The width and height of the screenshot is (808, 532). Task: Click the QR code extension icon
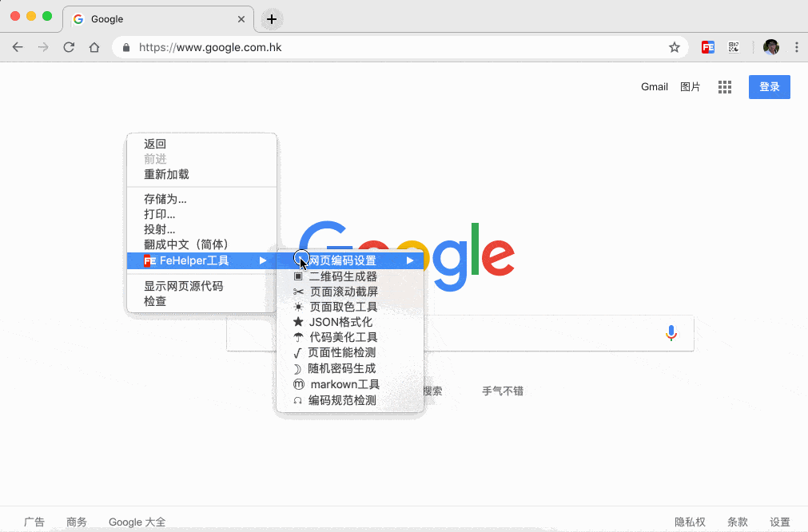coord(733,47)
